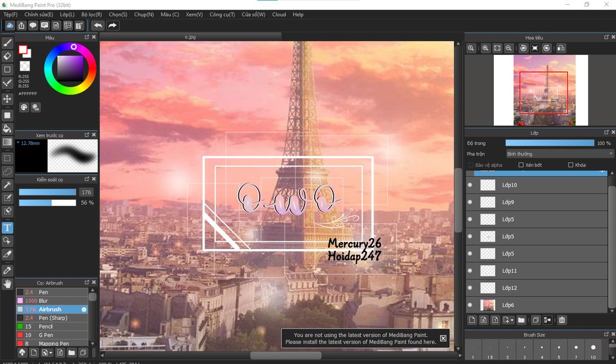This screenshot has height=364, width=616.
Task: Select the Pencil brush
Action: click(52, 326)
